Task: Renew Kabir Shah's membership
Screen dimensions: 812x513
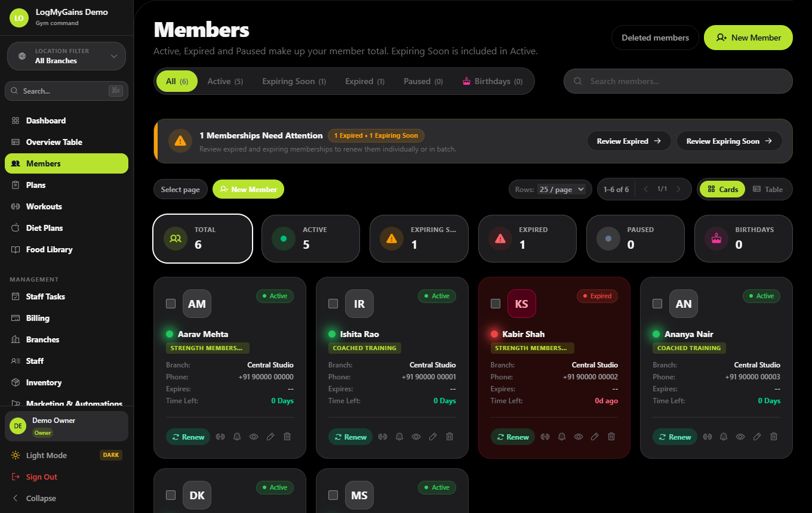Action: 513,437
